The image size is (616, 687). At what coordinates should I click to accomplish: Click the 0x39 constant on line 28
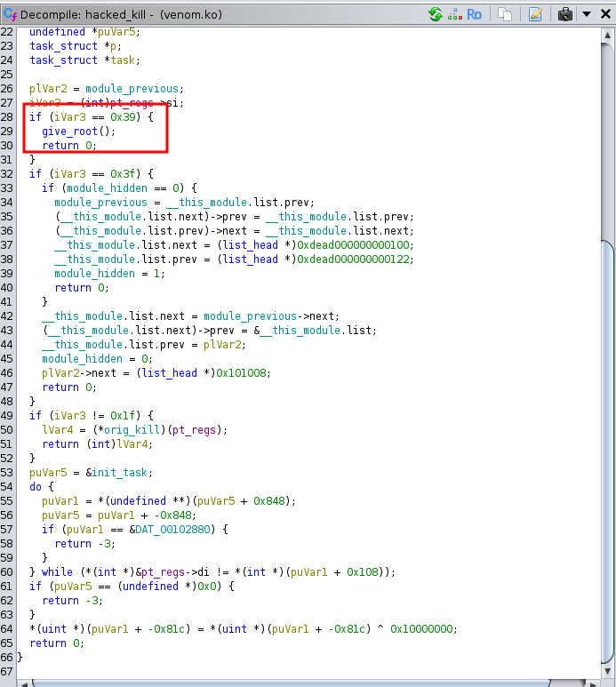tap(124, 117)
